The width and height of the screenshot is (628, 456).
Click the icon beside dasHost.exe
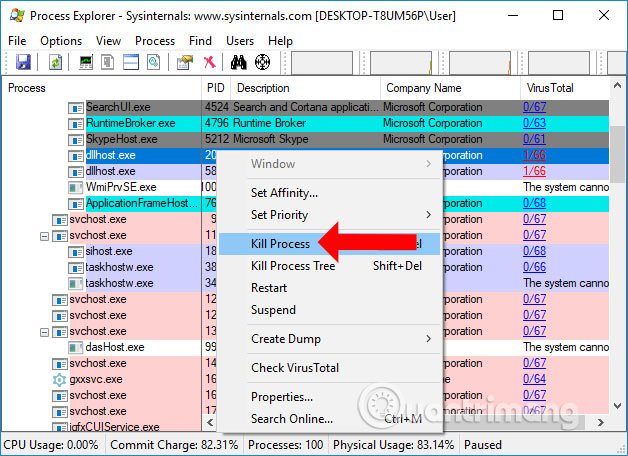coord(76,348)
